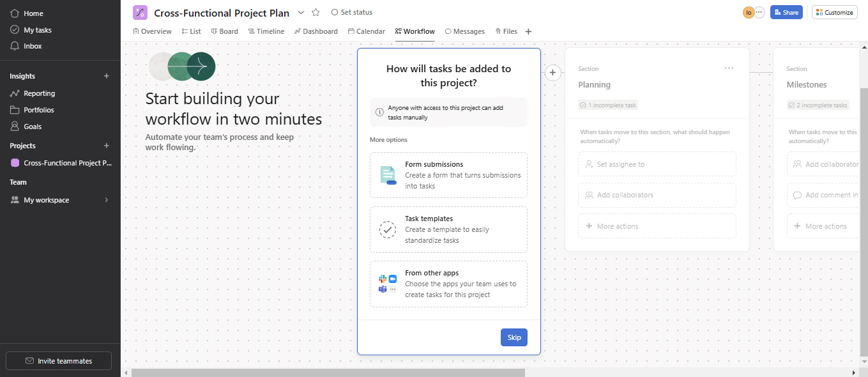Add a section with circular plus button
Image resolution: width=868 pixels, height=377 pixels.
[x=553, y=73]
